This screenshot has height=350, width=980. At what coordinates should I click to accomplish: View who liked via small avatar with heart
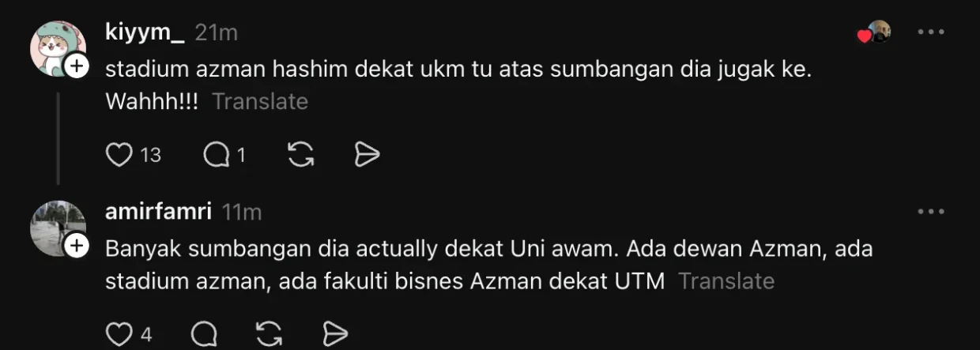[x=875, y=32]
